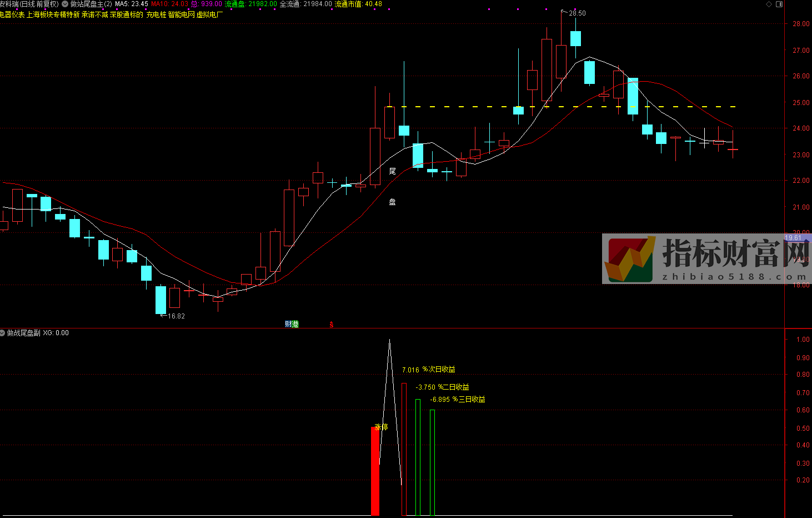Click the -3.750 %二日收益 label
The image size is (812, 518).
(x=443, y=387)
